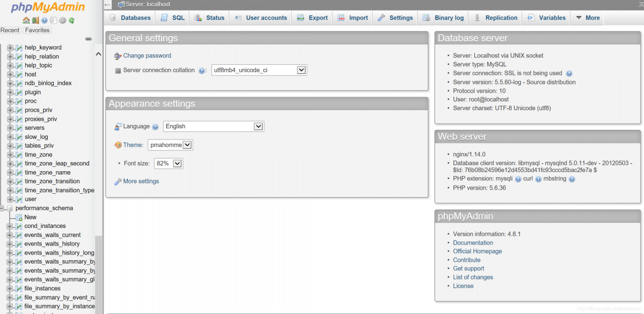The image size is (644, 314).
Task: Collapse the performance_schema database node
Action: point(3,208)
